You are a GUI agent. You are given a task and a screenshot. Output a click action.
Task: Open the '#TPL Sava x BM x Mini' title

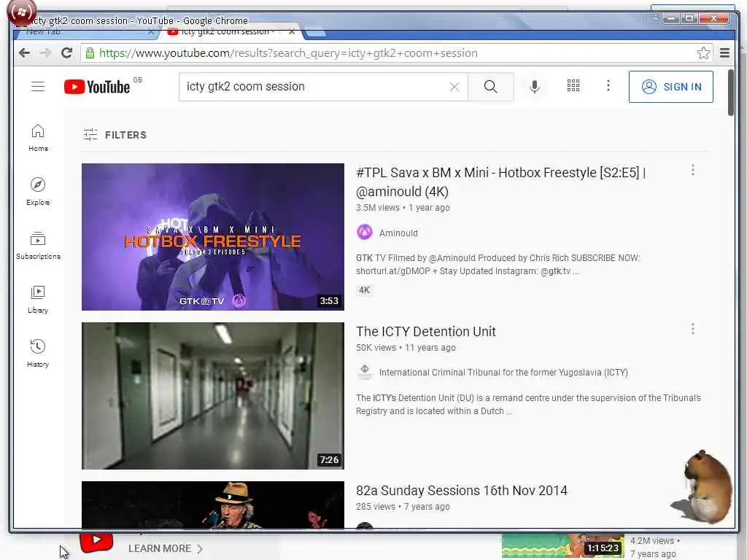click(500, 182)
